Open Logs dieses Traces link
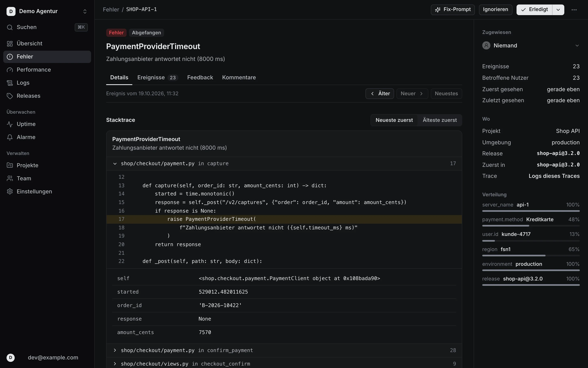 point(554,176)
